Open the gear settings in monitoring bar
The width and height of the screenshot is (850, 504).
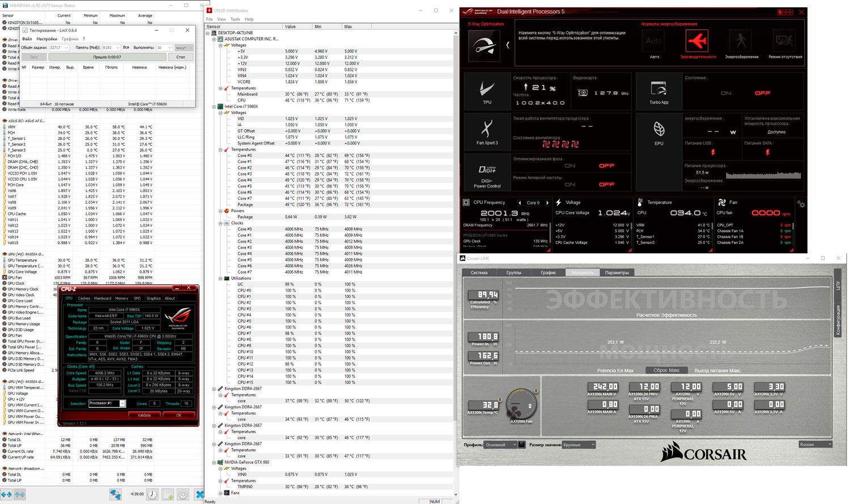point(801,204)
